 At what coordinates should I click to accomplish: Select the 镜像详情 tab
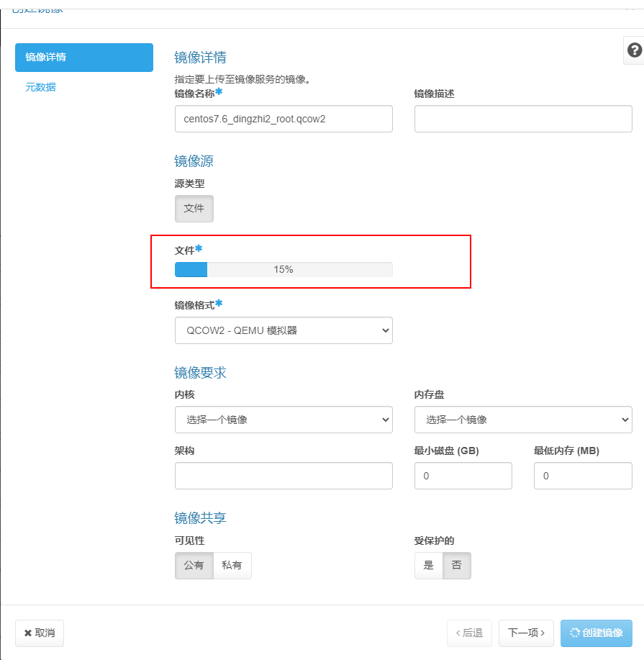(83, 57)
